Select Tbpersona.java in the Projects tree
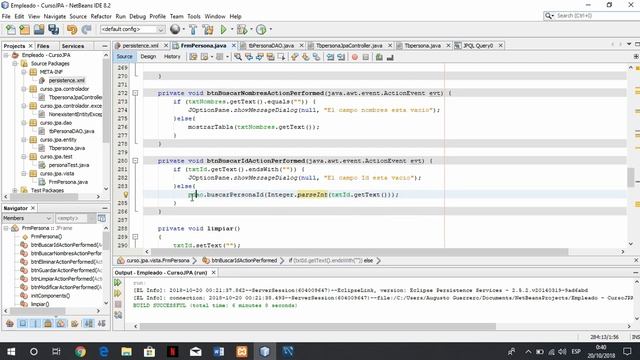 click(x=67, y=148)
